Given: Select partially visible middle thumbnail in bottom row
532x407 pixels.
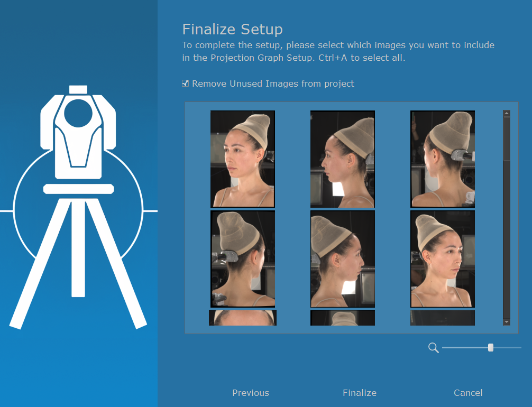Looking at the screenshot, I should pyautogui.click(x=343, y=318).
